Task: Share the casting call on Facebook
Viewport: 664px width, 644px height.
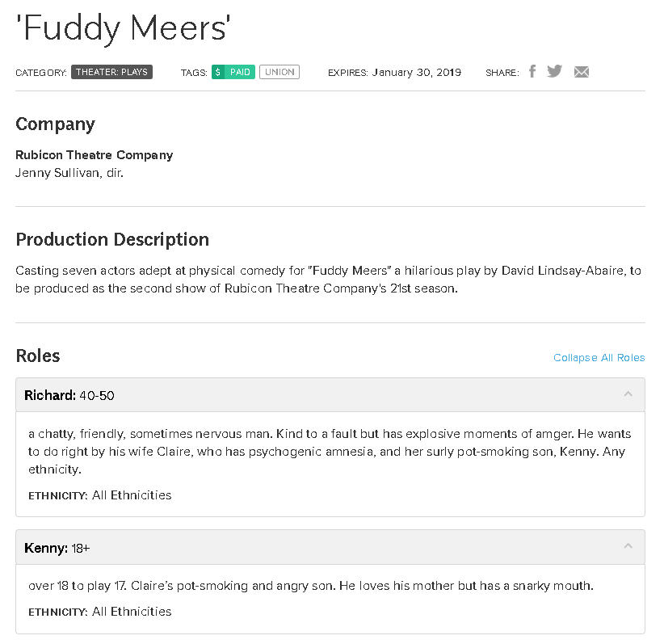Action: coord(532,71)
